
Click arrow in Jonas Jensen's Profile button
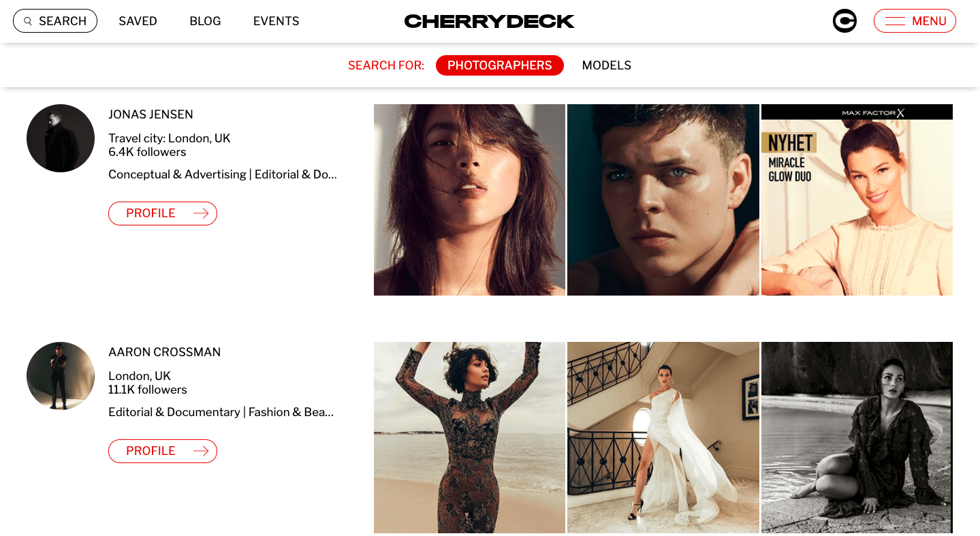pos(201,213)
